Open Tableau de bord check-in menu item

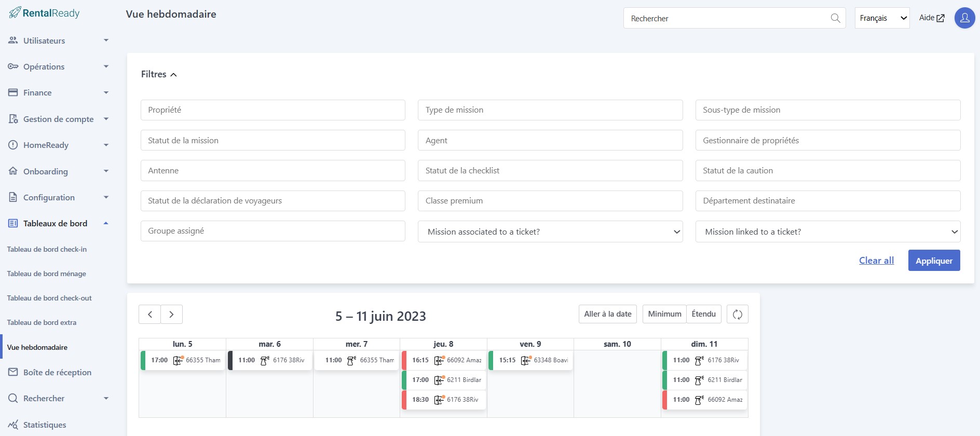click(47, 249)
